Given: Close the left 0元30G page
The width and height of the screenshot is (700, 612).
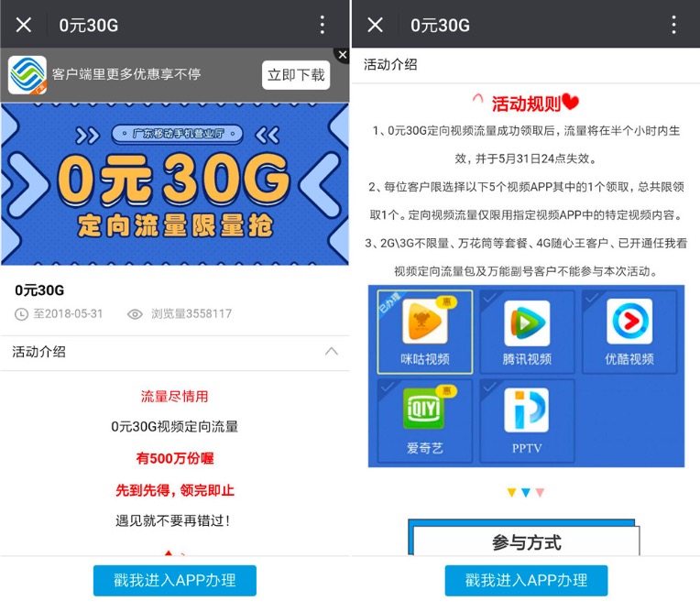Looking at the screenshot, I should pyautogui.click(x=24, y=25).
